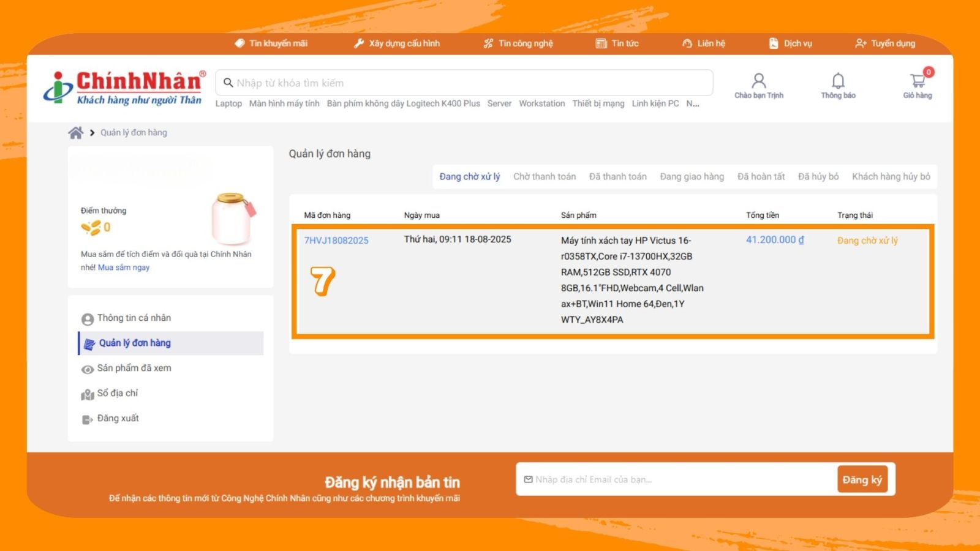Click the Đang chờ xử lý order status

(867, 241)
